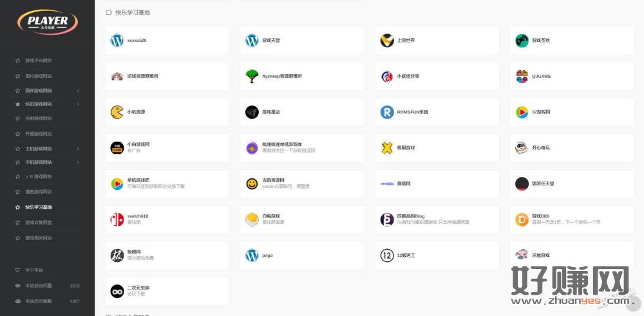This screenshot has width=644, height=316.
Task: Click the Pac-Man icon card
Action: point(167,112)
